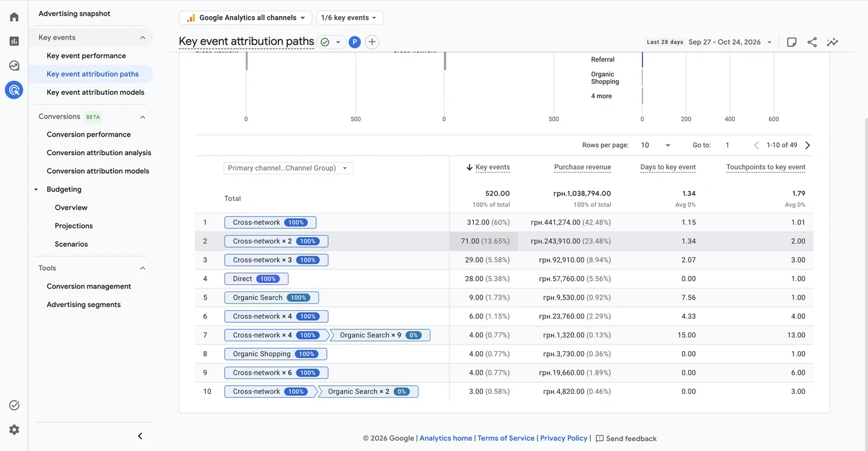
Task: Open the 1/6 key events dropdown
Action: coord(350,18)
